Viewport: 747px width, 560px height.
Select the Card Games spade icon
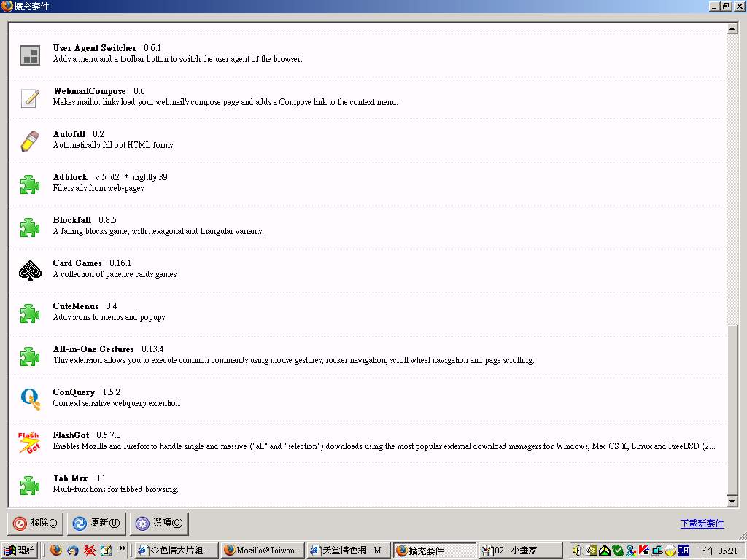tap(30, 271)
